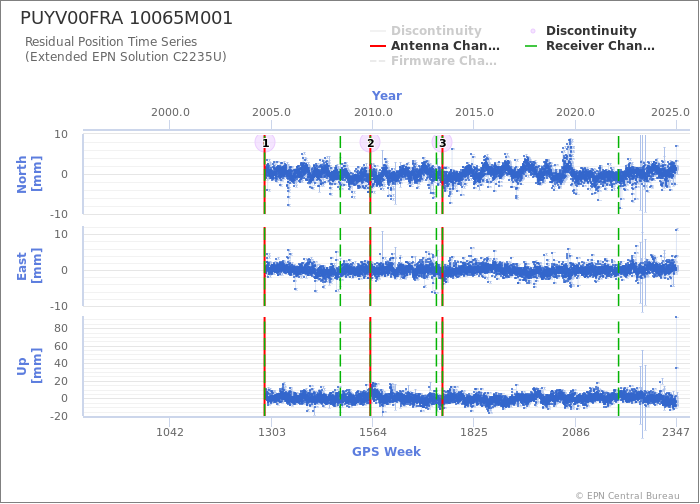This screenshot has height=504, width=700.
Task: Click the 2020.0 year tick label
Action: (x=575, y=112)
